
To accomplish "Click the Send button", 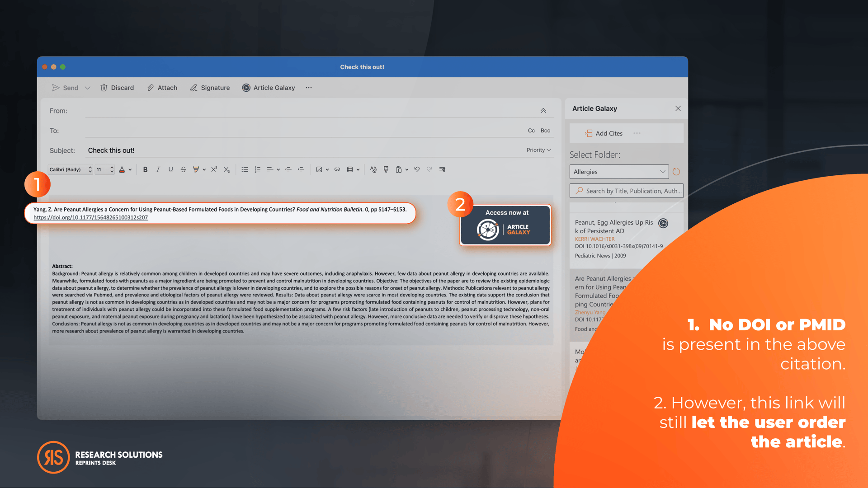I will [65, 88].
